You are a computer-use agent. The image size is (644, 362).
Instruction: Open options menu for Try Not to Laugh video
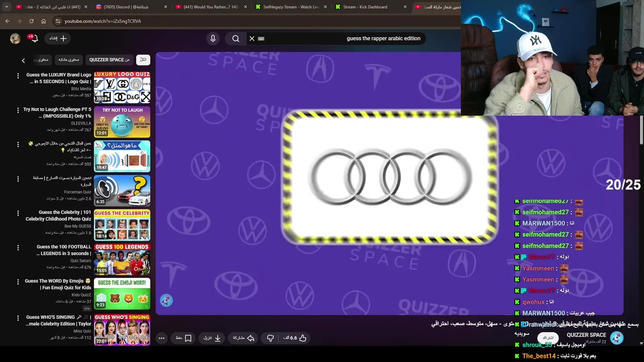tap(18, 110)
